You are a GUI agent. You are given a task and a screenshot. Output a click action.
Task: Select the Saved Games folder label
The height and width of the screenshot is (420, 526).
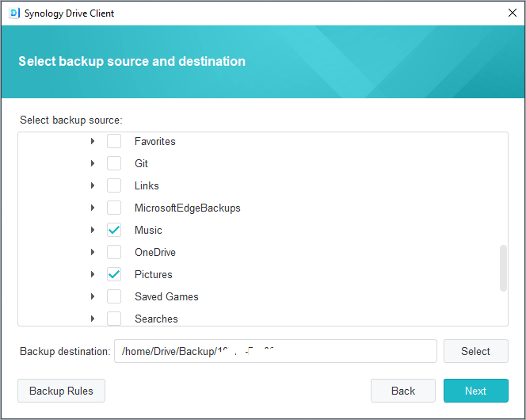click(x=166, y=296)
